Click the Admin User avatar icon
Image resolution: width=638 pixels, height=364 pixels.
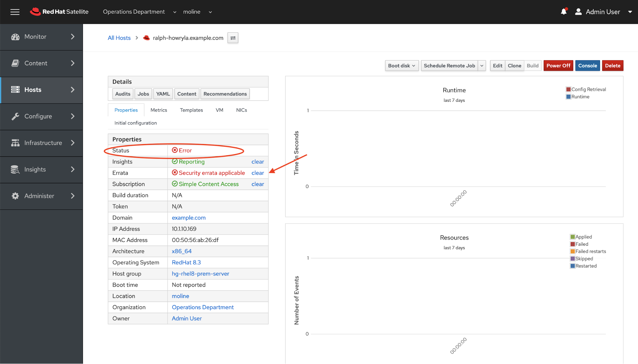point(578,11)
